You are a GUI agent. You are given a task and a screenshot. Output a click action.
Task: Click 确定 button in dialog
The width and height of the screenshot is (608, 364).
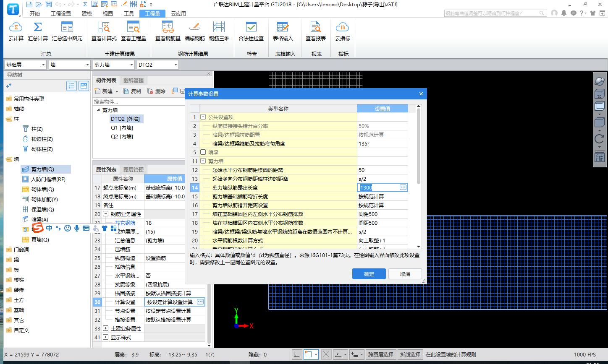(x=369, y=274)
